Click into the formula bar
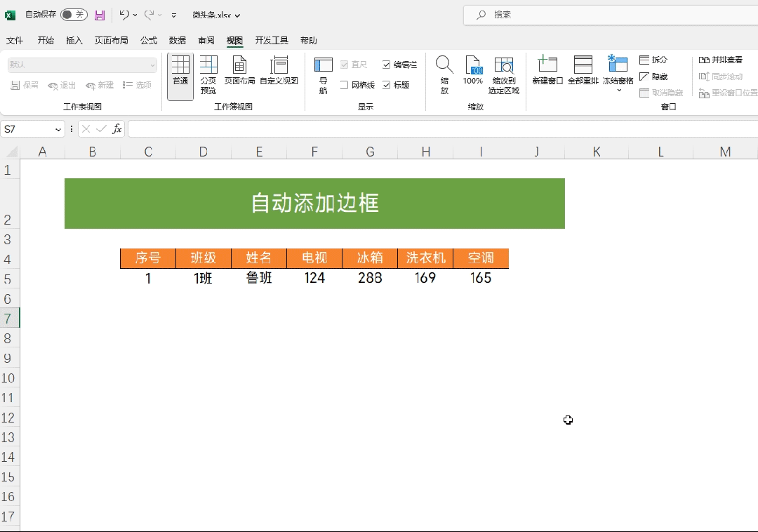758x532 pixels. (442, 129)
